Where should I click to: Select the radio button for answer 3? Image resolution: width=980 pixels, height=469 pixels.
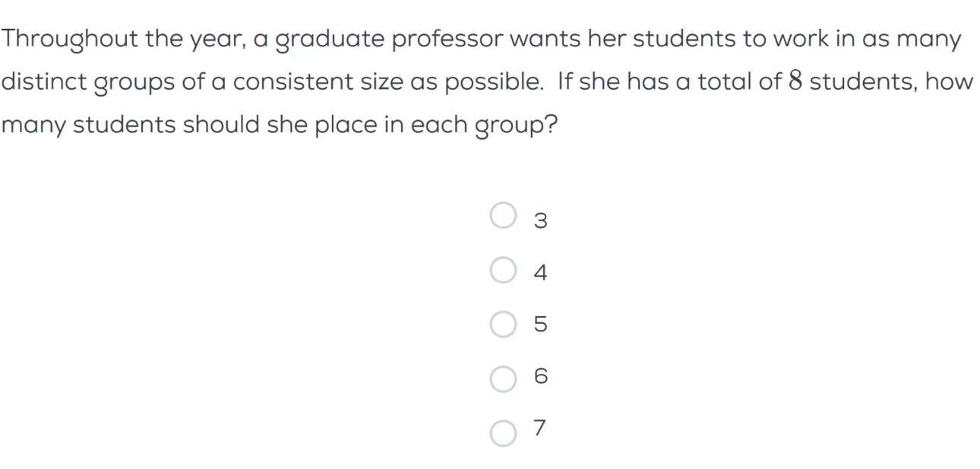(503, 216)
